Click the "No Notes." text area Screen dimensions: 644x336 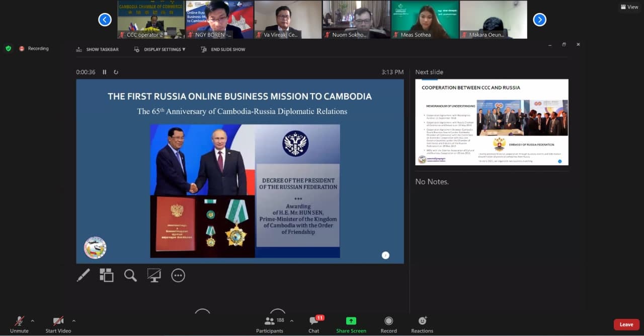(432, 181)
